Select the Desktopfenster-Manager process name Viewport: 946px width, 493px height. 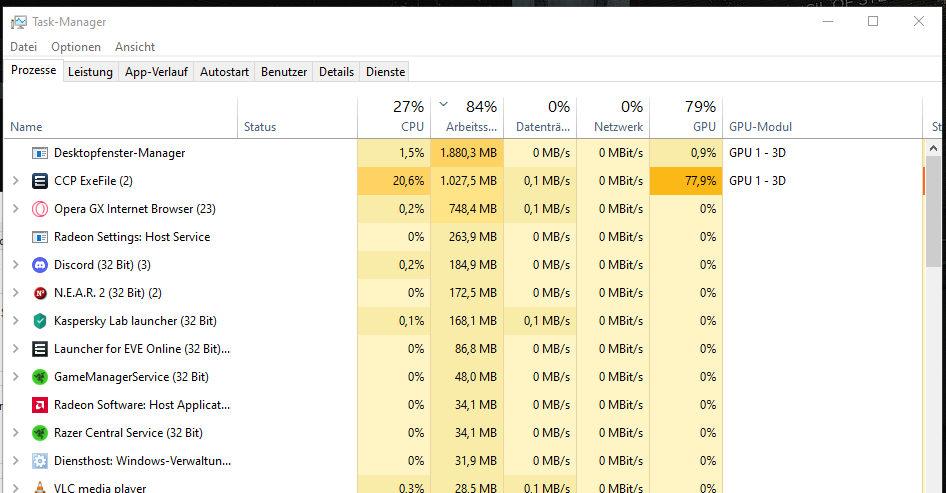119,153
